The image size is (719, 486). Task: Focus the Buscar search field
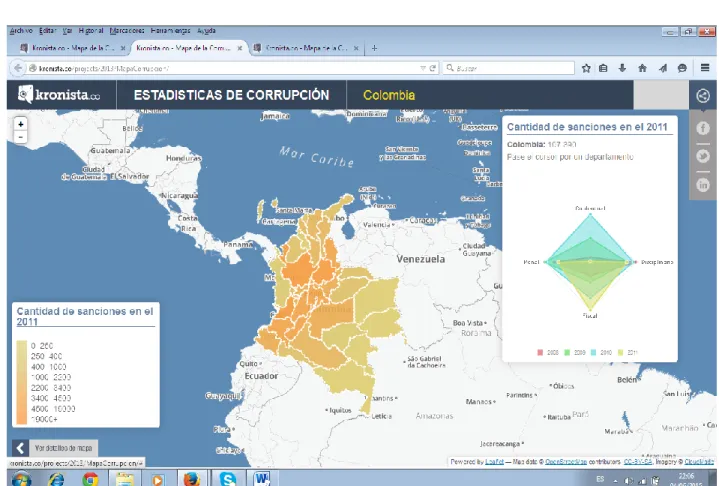[508, 68]
